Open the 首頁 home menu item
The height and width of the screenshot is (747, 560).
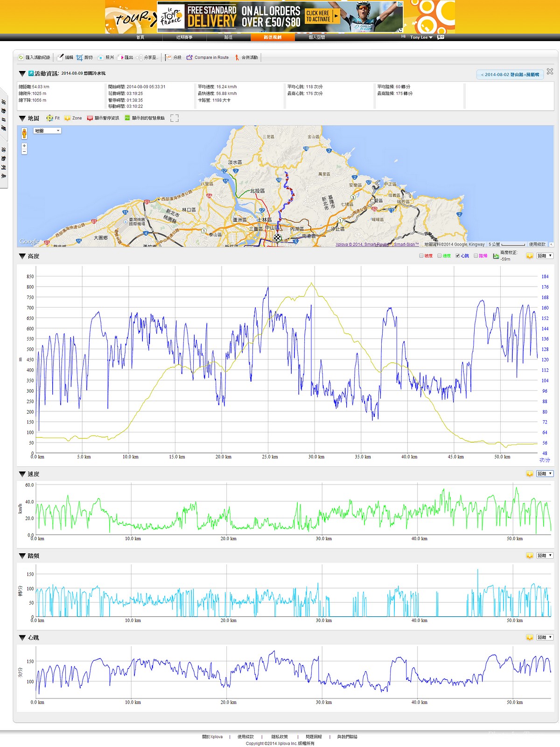point(140,37)
